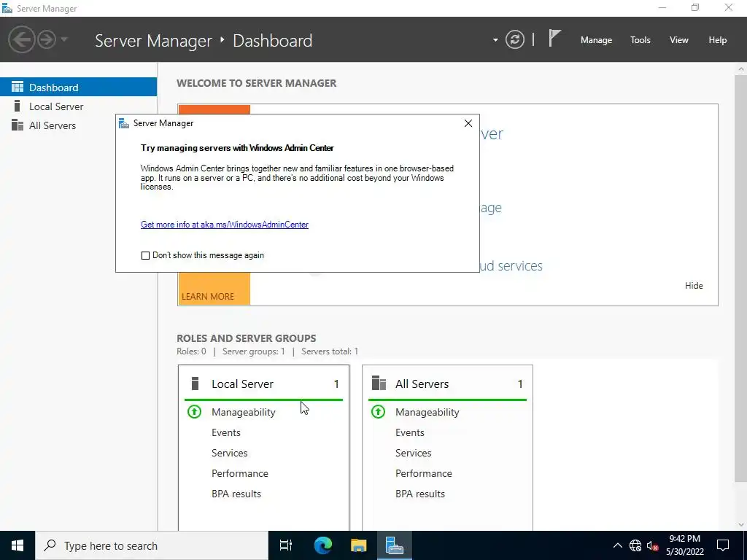This screenshot has height=560, width=747.
Task: Close the Windows Admin Center dialog
Action: (x=468, y=123)
